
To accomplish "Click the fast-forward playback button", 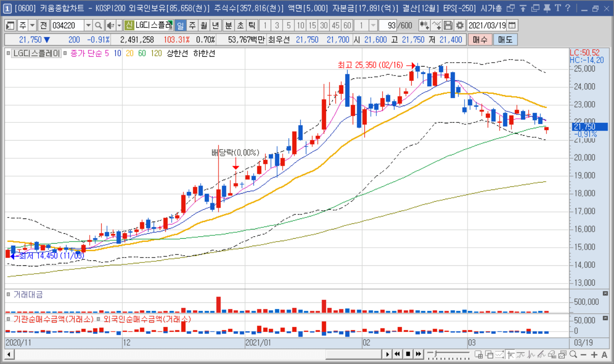I will (419, 354).
